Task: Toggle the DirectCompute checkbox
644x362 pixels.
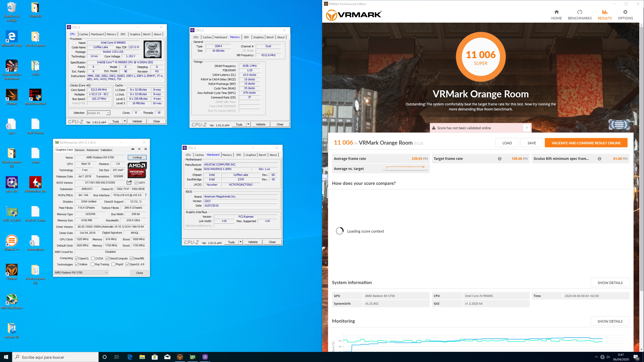Action: [107, 258]
